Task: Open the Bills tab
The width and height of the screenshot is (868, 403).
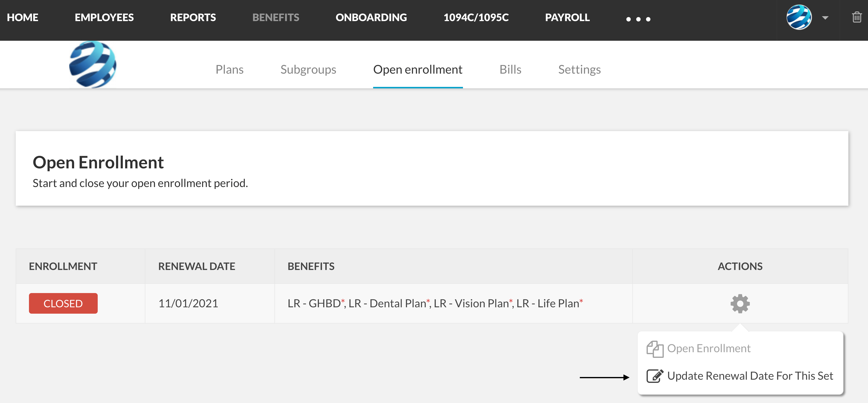Action: pyautogui.click(x=510, y=69)
